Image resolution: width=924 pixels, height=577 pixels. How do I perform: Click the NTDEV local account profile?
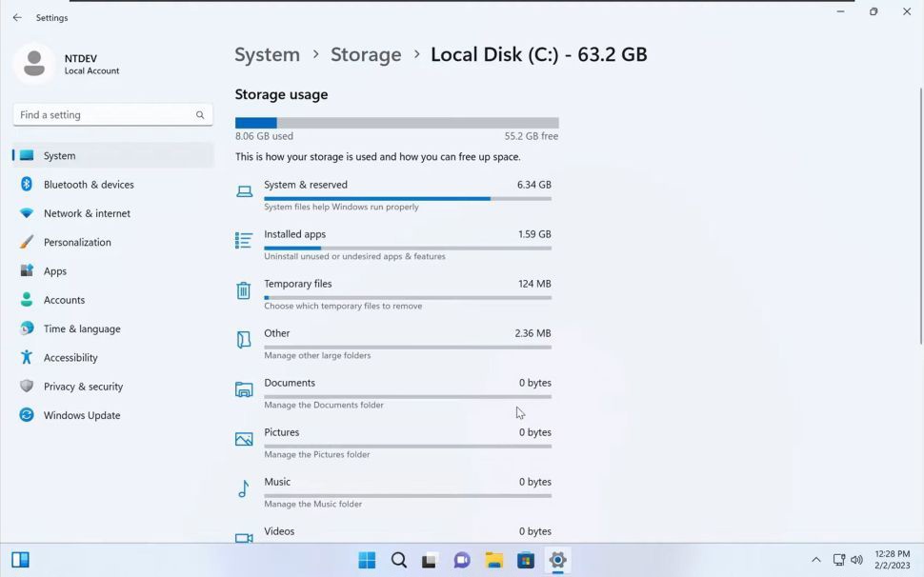click(x=67, y=64)
